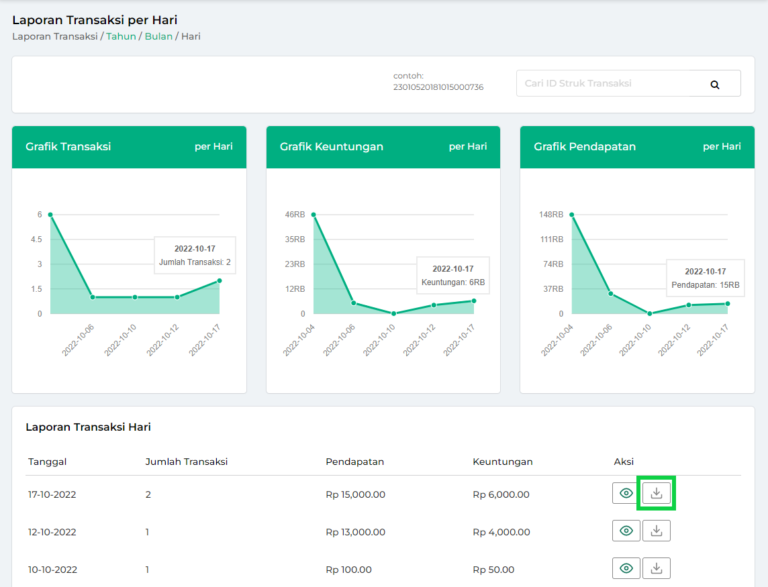Click the 2022-10-17 point in Grafik Pendapatan
This screenshot has height=587, width=768.
coord(728,303)
